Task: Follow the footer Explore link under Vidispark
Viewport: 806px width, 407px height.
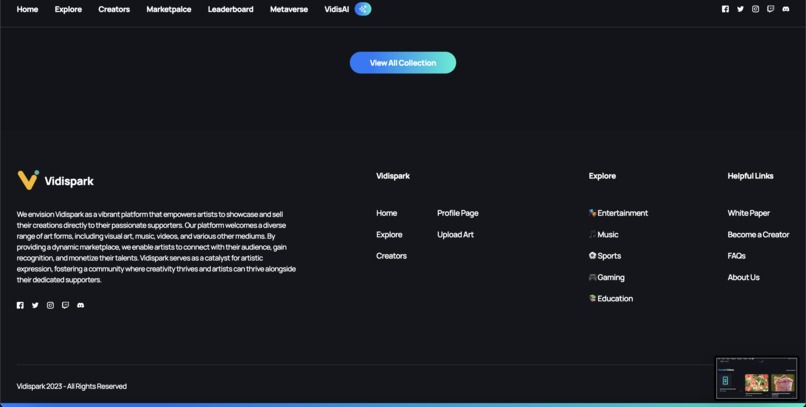Action: pyautogui.click(x=389, y=234)
